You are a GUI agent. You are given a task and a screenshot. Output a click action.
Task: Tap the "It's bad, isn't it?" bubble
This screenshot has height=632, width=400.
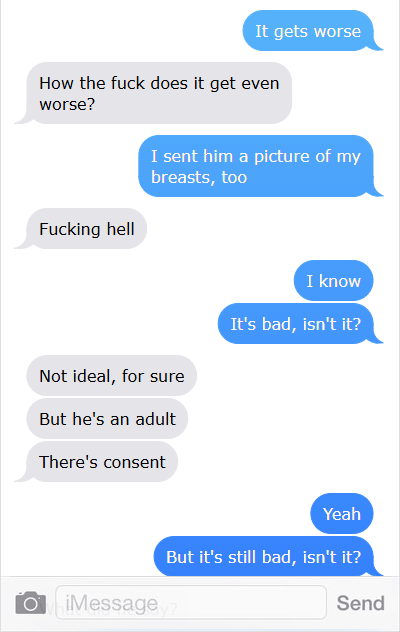click(296, 324)
